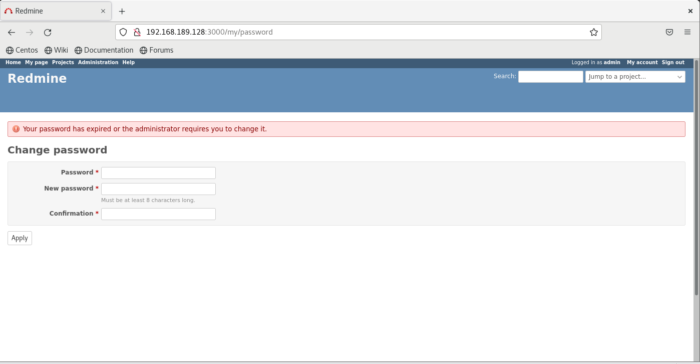Expand the Jump to a project dropdown
The height and width of the screenshot is (364, 700).
click(x=635, y=77)
